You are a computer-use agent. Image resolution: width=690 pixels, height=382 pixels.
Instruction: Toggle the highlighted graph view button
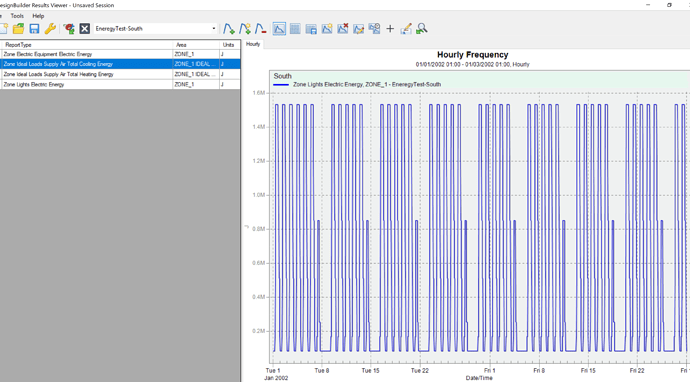(x=279, y=29)
